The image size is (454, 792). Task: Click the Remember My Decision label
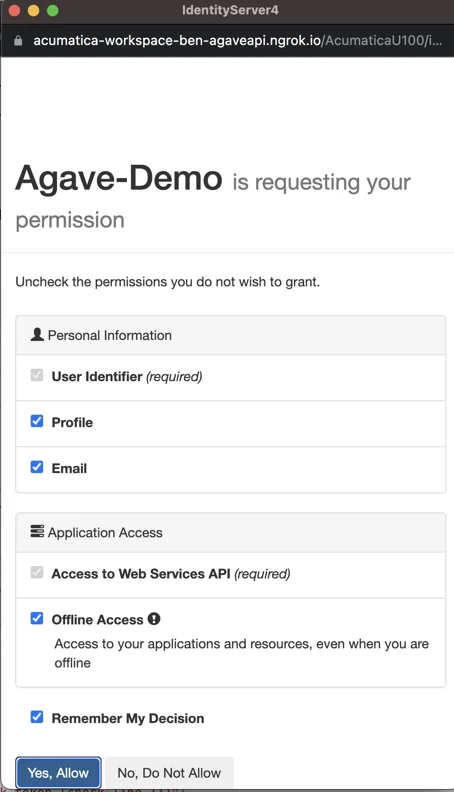(x=128, y=718)
